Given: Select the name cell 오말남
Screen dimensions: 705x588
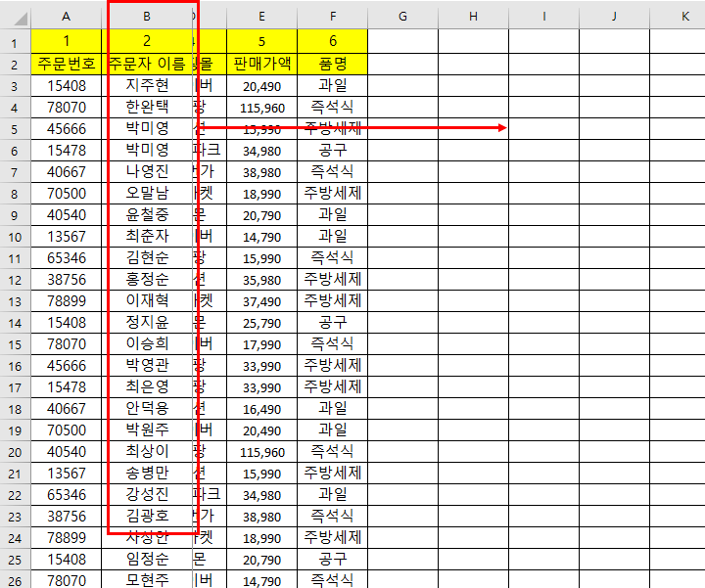Looking at the screenshot, I should pyautogui.click(x=147, y=193).
